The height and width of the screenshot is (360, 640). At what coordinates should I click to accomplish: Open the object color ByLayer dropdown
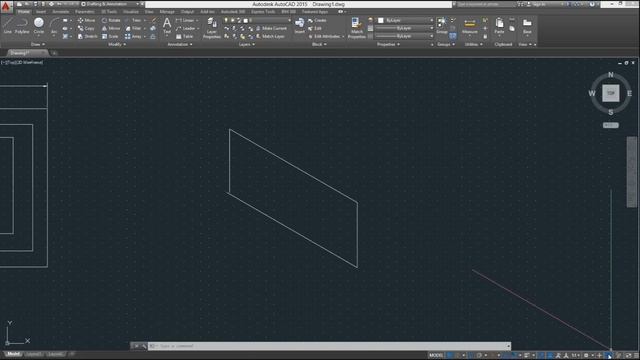pos(405,20)
